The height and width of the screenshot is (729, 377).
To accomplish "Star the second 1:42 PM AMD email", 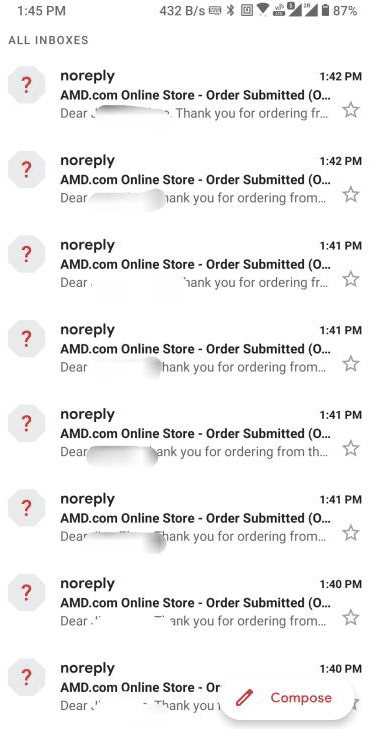I will [351, 195].
